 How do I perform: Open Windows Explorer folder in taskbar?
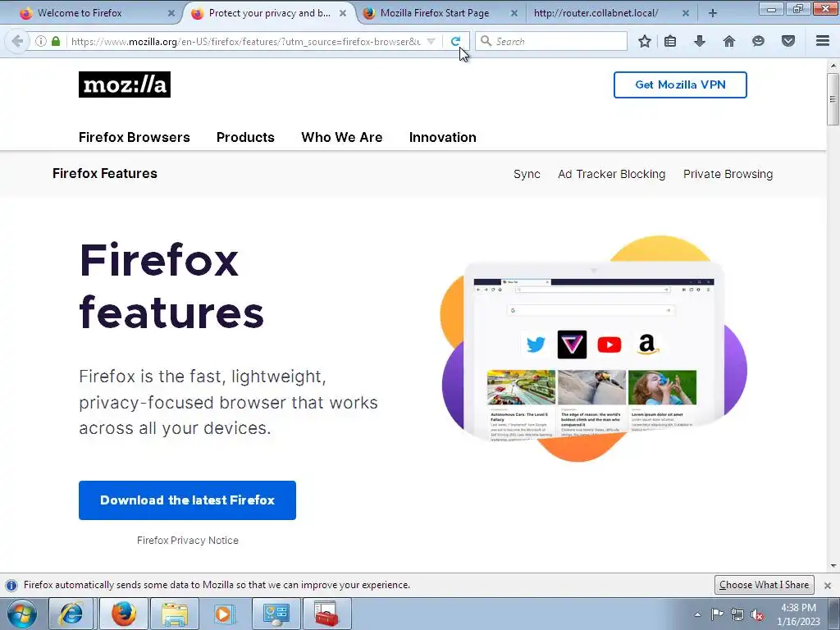point(175,614)
